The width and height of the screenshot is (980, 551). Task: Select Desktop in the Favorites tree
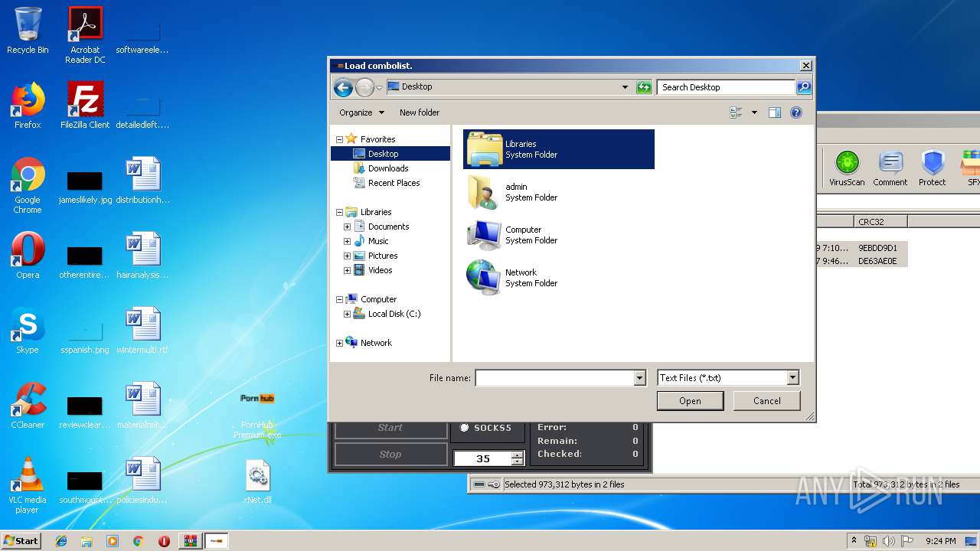tap(384, 154)
